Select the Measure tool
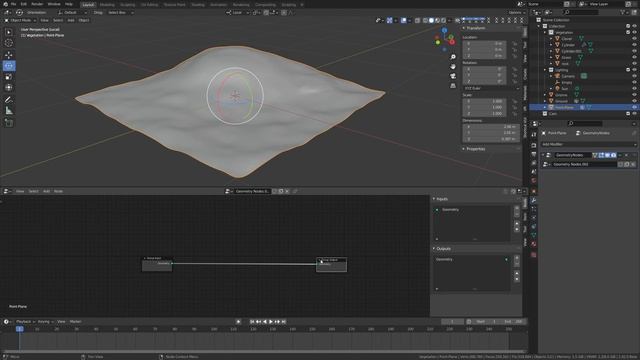Screen dimensions: 640x360 [9, 111]
